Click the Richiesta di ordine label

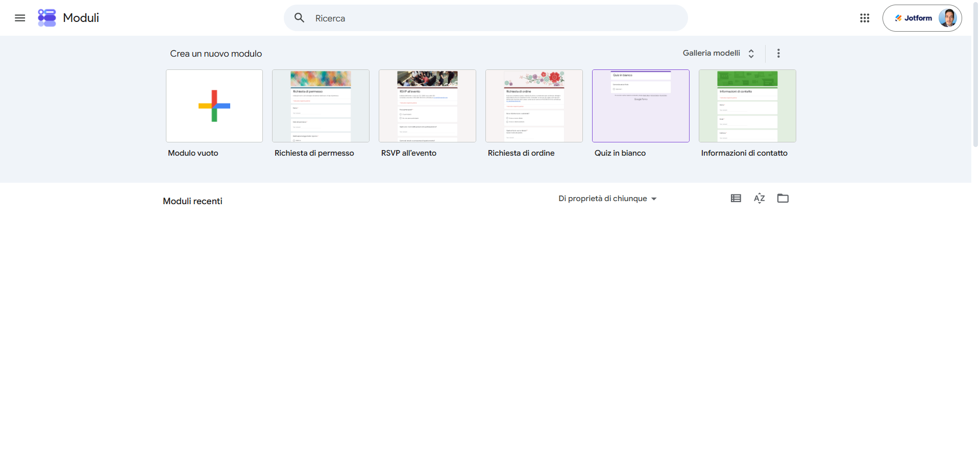[x=521, y=153]
